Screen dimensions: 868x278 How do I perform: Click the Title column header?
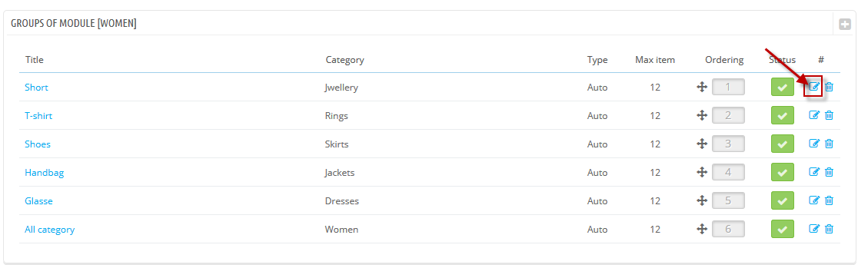pyautogui.click(x=35, y=60)
